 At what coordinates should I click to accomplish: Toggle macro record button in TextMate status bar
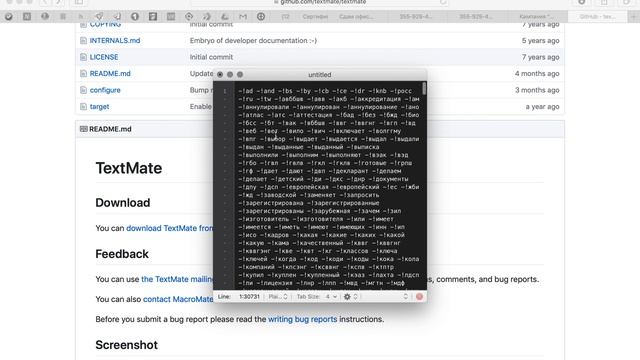[x=419, y=297]
